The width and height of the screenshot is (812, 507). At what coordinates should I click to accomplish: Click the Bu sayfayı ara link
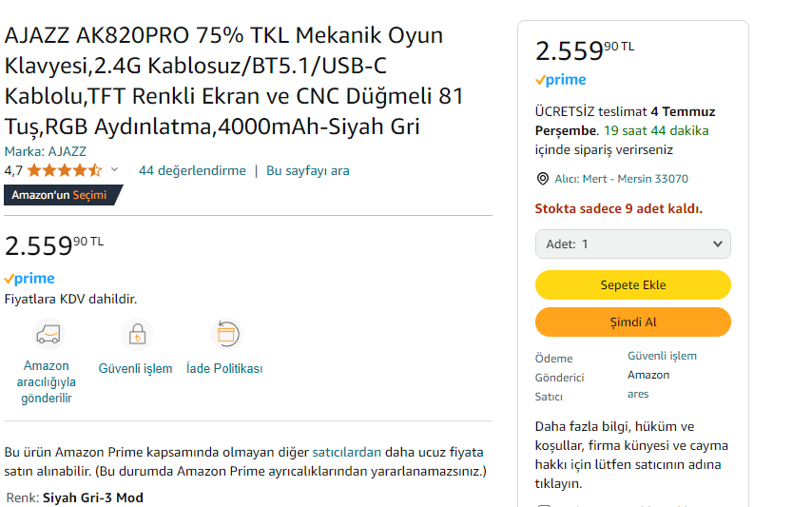coord(307,171)
